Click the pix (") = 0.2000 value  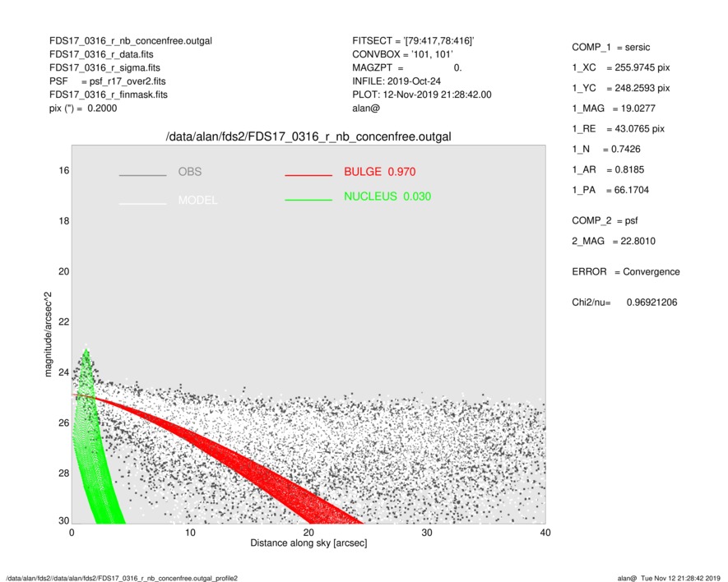(x=83, y=109)
